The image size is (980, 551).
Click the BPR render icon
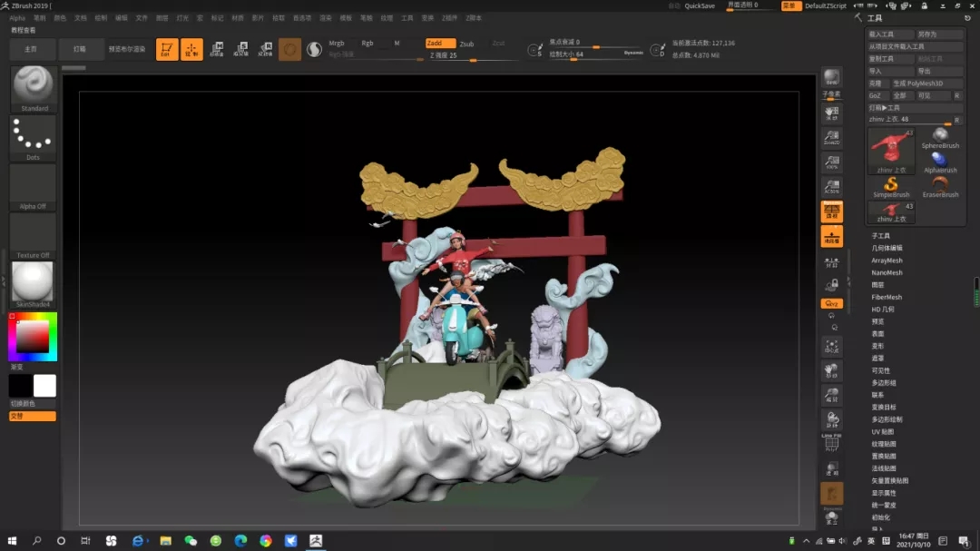pyautogui.click(x=831, y=77)
